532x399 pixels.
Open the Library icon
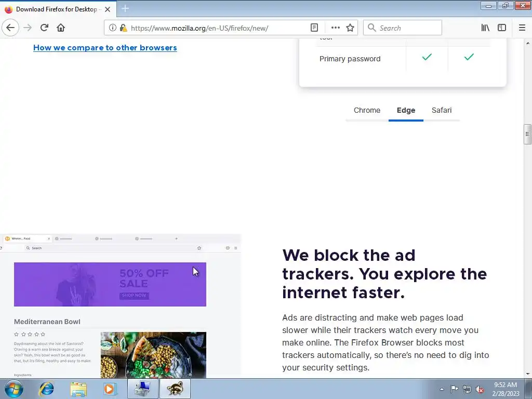point(485,28)
